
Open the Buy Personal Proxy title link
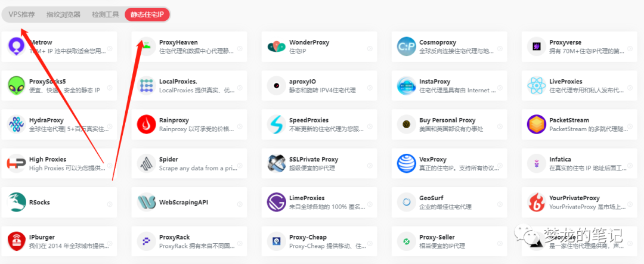pos(447,120)
